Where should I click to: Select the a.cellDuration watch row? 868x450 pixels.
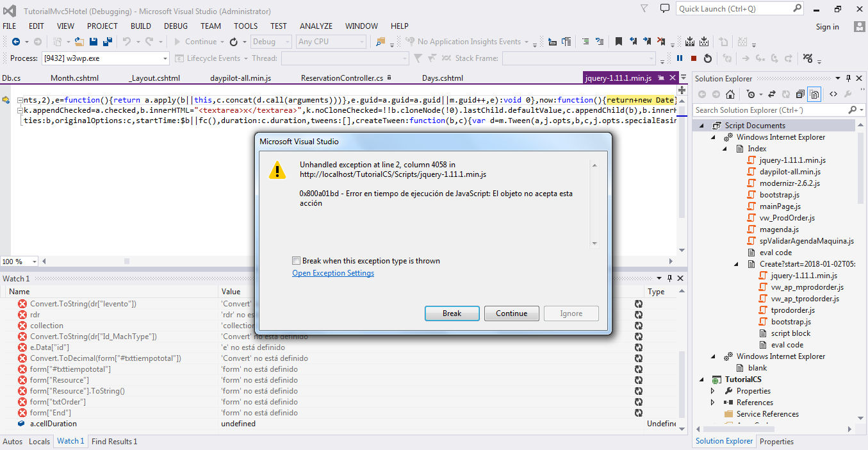click(x=338, y=424)
